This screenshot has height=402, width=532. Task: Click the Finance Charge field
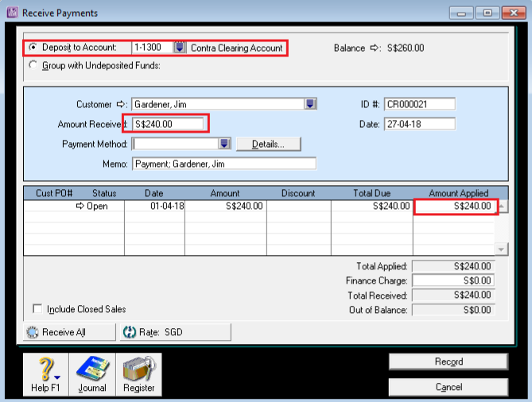[x=453, y=280]
